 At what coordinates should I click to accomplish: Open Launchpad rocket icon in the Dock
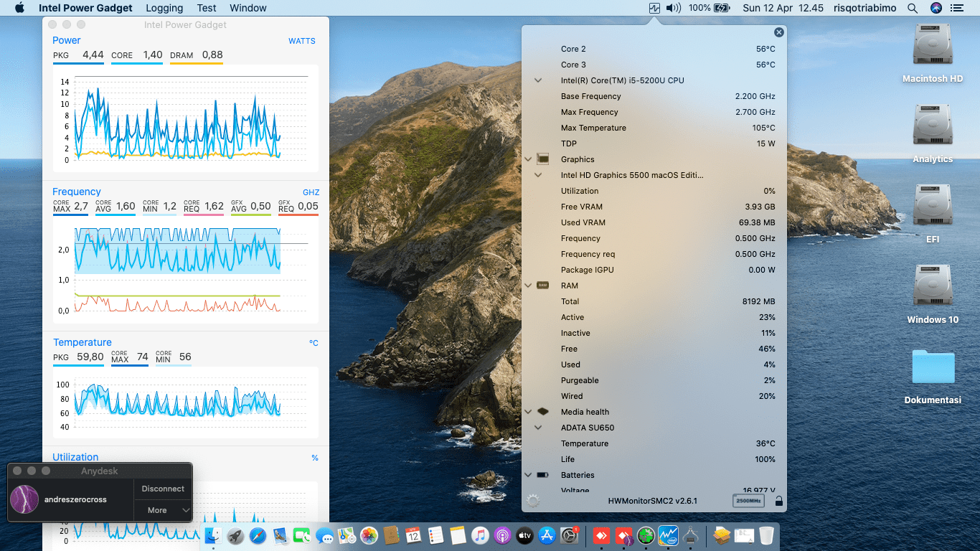coord(235,535)
